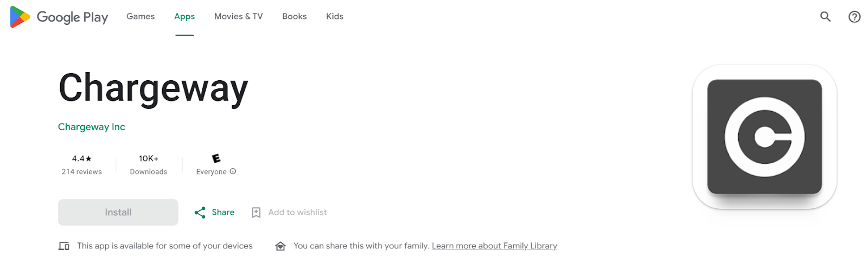Click the Google Play logo

59,17
